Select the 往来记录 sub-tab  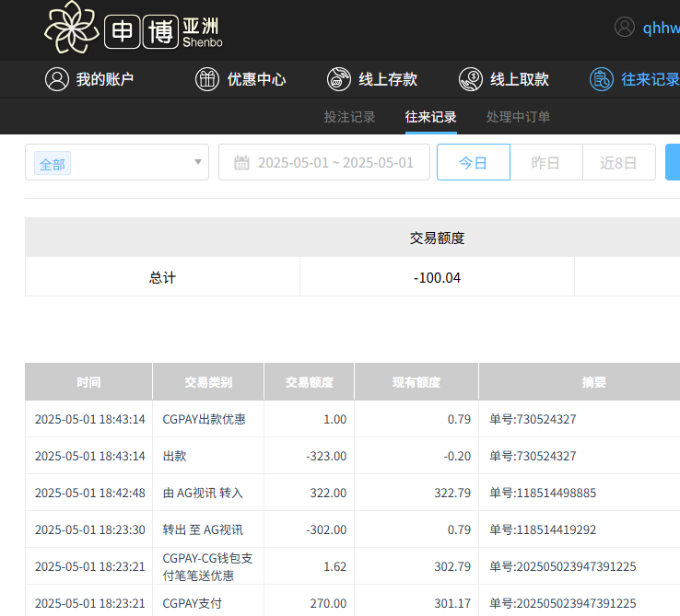click(430, 117)
